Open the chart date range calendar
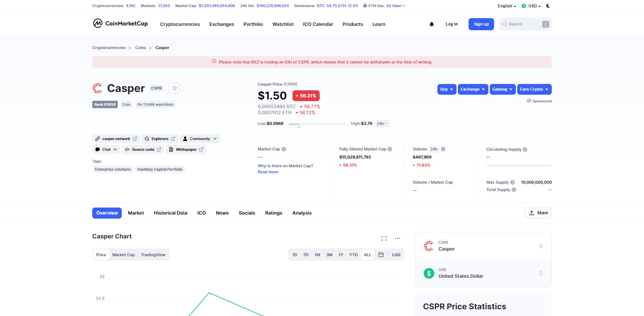Viewport: 644px width, 316px height. [x=381, y=255]
